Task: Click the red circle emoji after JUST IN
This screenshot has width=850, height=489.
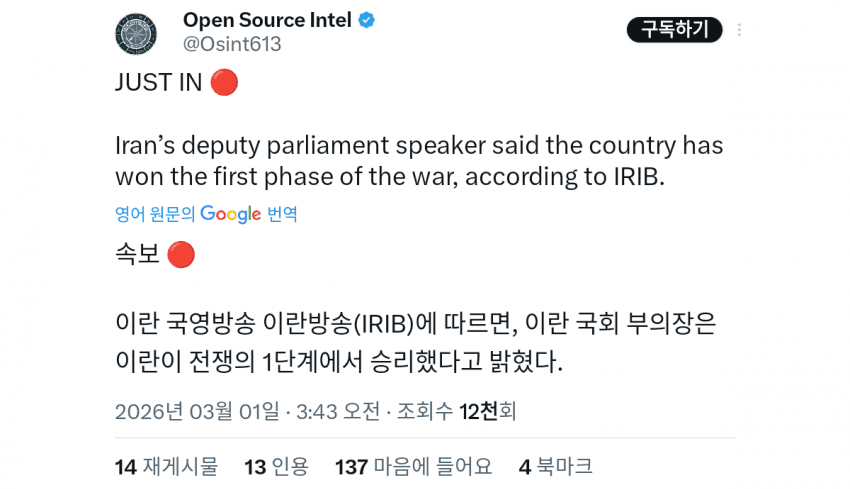Action: 225,83
